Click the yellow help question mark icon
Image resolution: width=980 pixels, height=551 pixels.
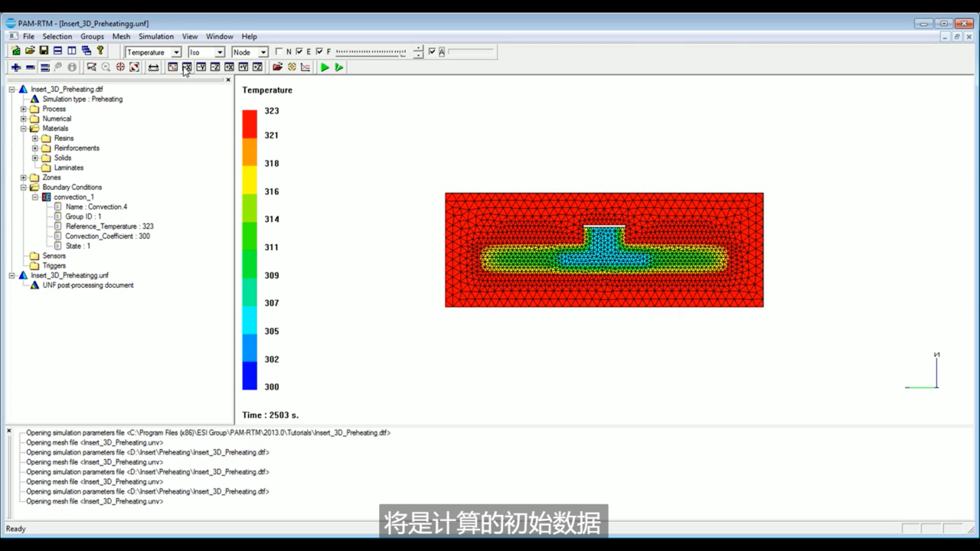[x=100, y=51]
